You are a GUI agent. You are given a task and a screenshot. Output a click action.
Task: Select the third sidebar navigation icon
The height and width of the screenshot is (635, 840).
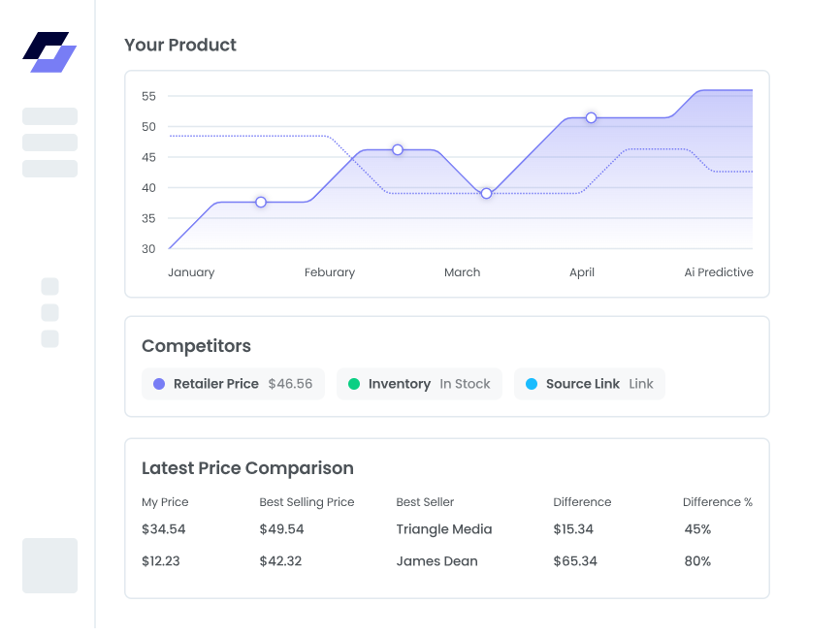[x=49, y=168]
